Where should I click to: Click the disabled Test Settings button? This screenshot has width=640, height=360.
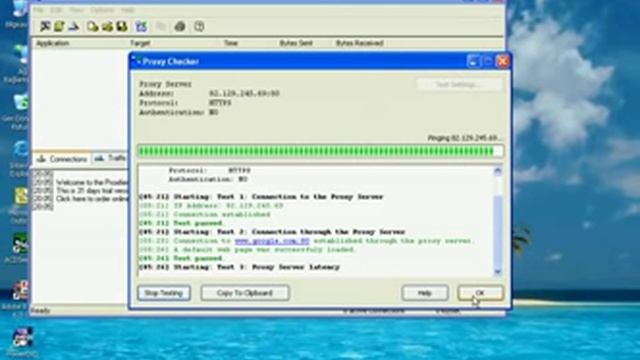(x=459, y=85)
